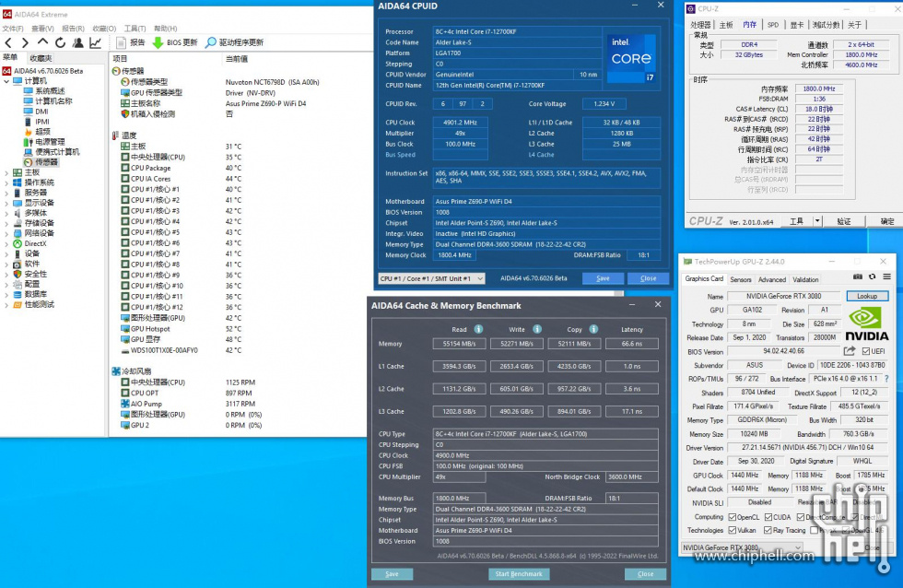Click CPU-Z 验证 button
903x588 pixels.
pos(844,221)
